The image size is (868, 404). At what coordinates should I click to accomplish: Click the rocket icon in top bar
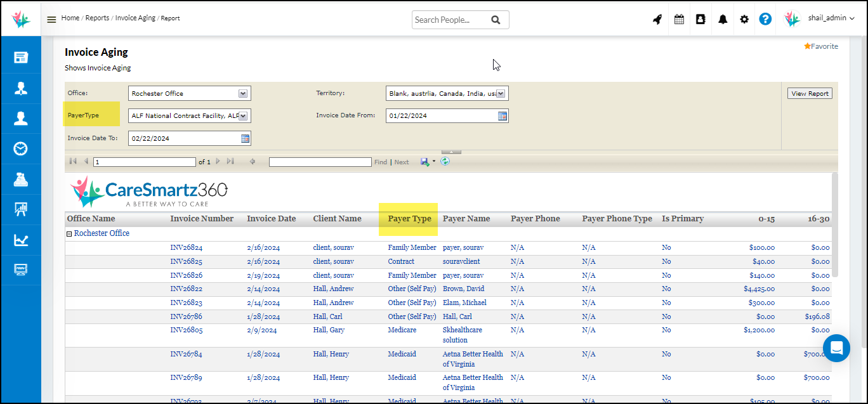(x=657, y=20)
